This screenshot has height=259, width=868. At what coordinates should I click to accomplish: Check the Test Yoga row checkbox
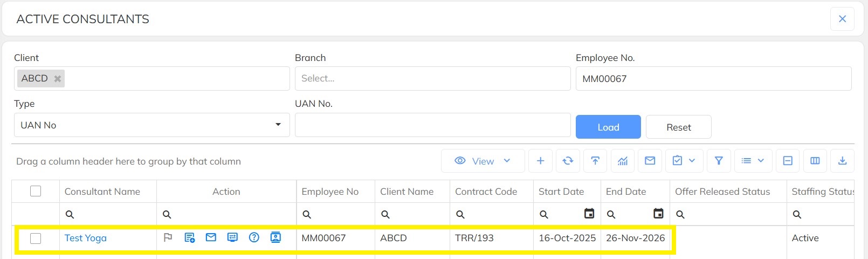(x=36, y=238)
